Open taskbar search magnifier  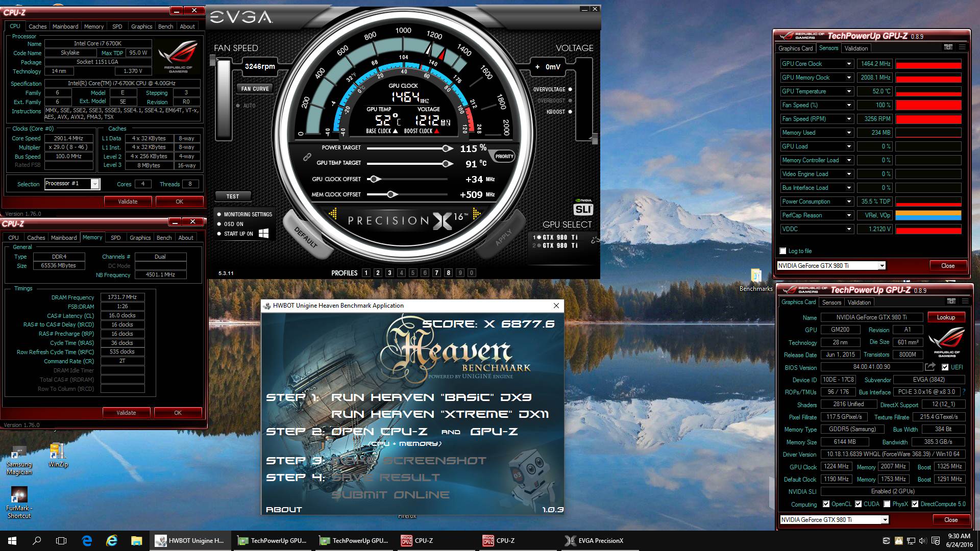[x=37, y=541]
